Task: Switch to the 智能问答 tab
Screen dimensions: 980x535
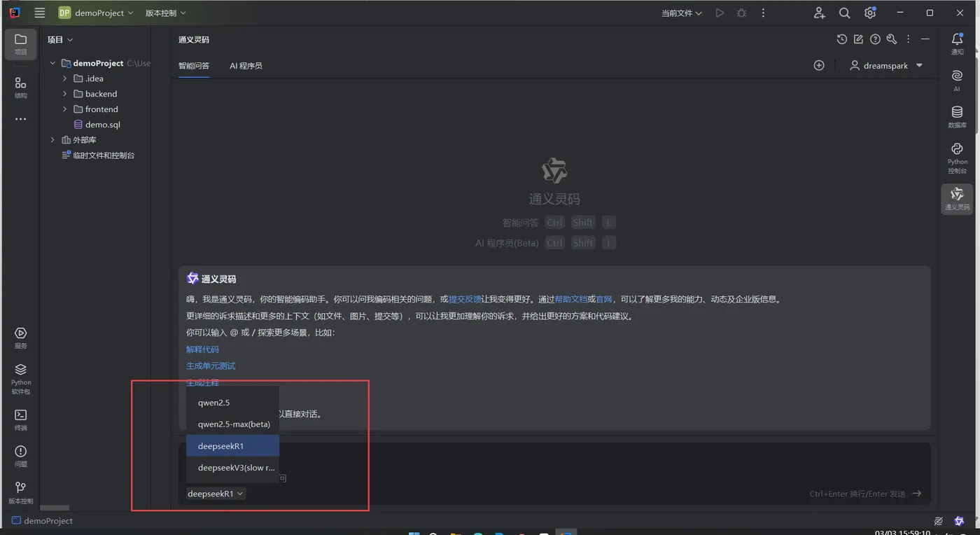Action: tap(194, 66)
